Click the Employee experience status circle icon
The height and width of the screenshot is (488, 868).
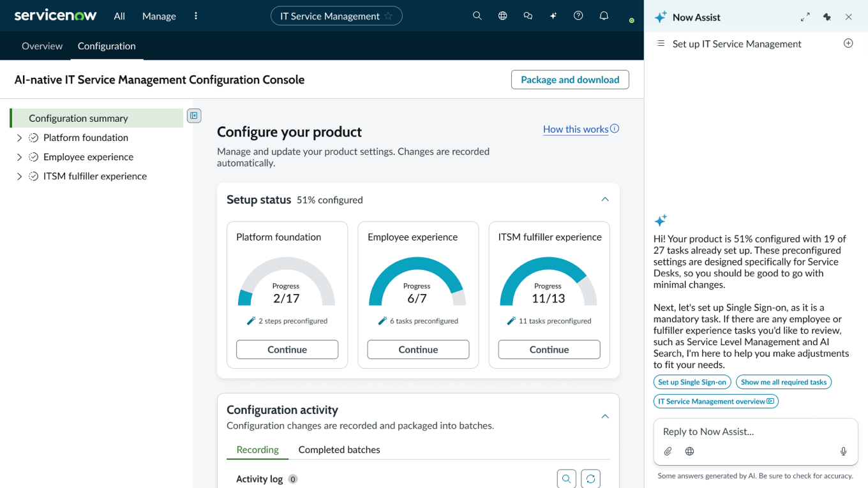click(34, 157)
